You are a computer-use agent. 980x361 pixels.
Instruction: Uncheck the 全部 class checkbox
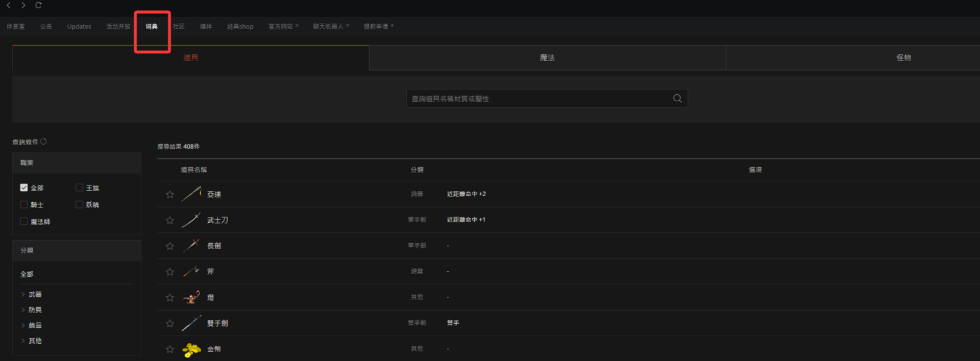click(x=24, y=187)
